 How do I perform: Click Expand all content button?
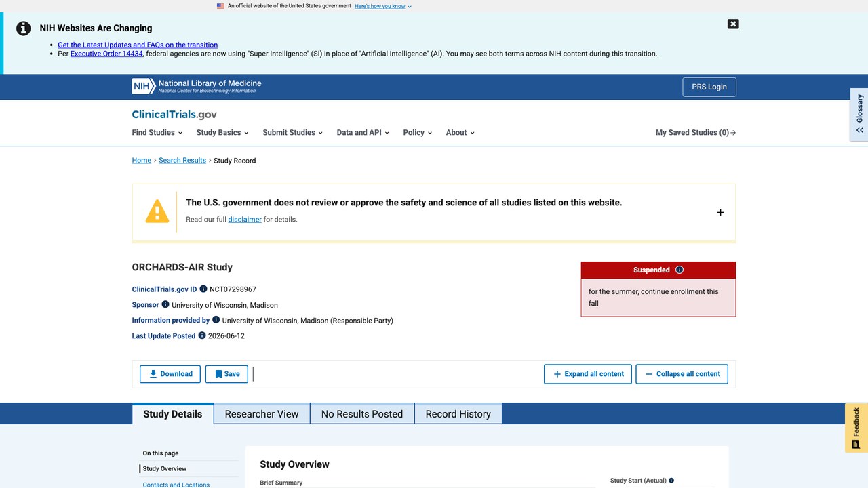588,374
